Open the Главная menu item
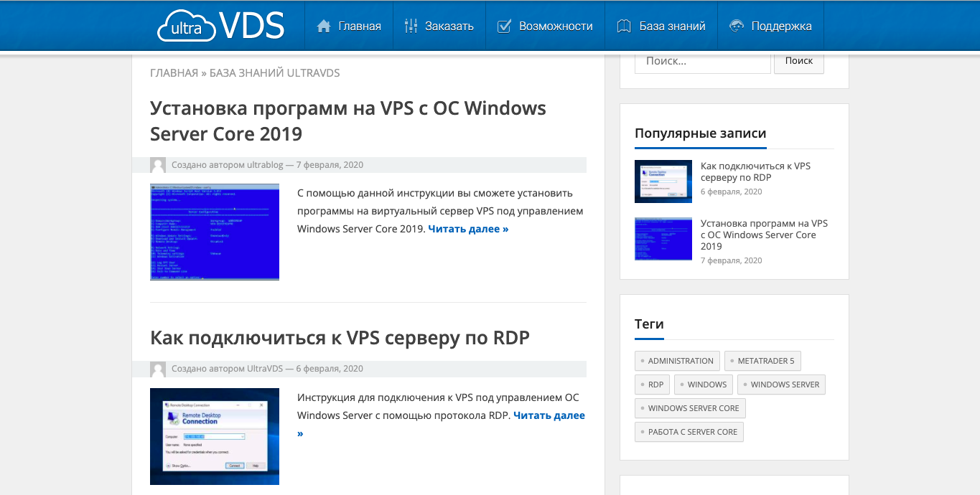This screenshot has height=495, width=980. point(349,26)
